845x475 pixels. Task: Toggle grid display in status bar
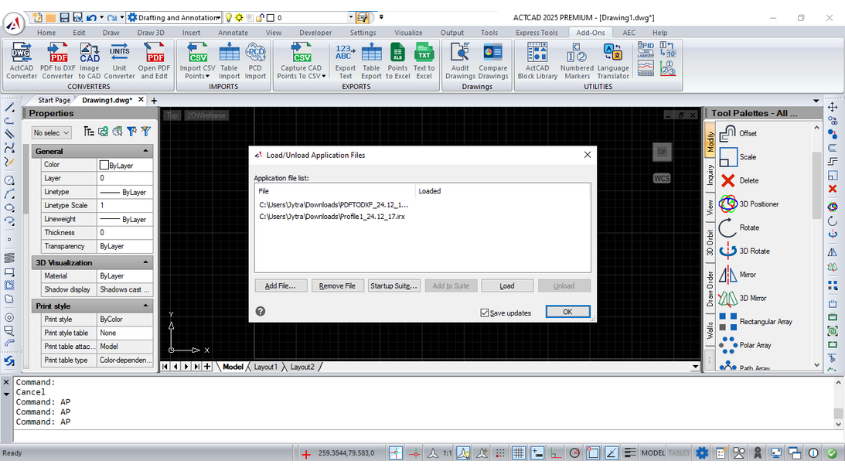(518, 453)
